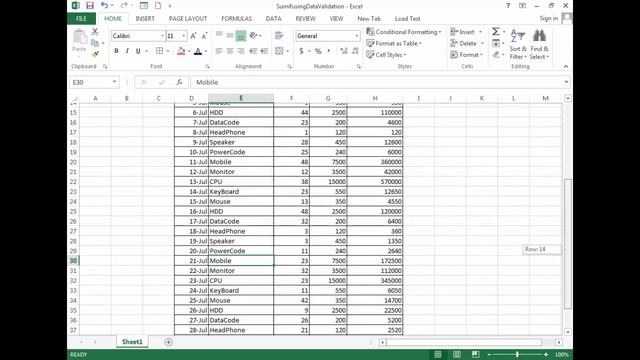Collapse the ribbon with the arrow
640x360 pixels.
566,66
